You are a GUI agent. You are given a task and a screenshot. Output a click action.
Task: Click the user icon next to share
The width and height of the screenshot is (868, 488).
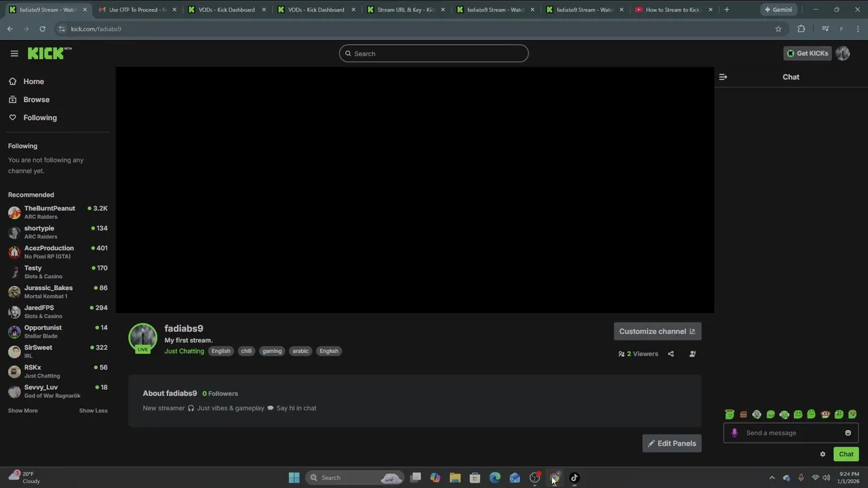tap(692, 354)
